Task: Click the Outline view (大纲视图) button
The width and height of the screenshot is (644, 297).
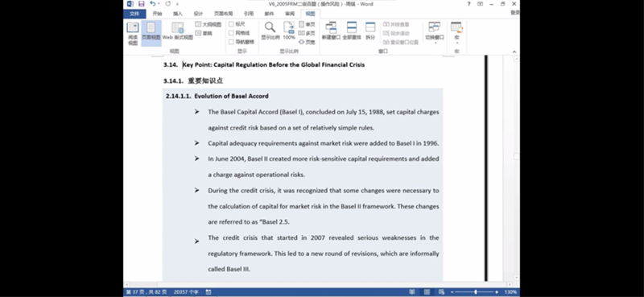Action: pos(208,24)
